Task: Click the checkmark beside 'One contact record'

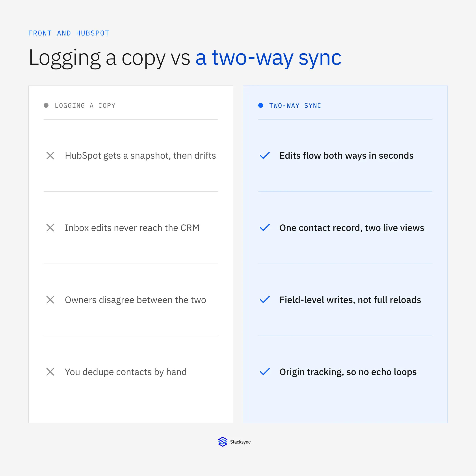Action: tap(265, 228)
